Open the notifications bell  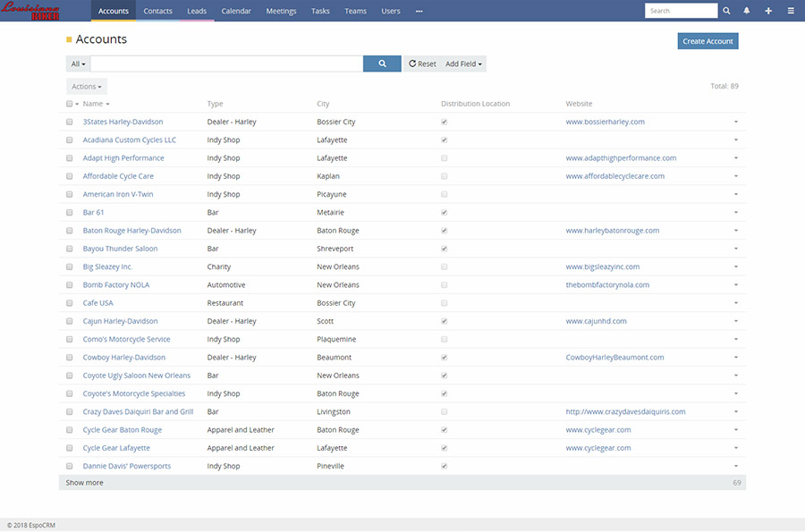pyautogui.click(x=747, y=11)
